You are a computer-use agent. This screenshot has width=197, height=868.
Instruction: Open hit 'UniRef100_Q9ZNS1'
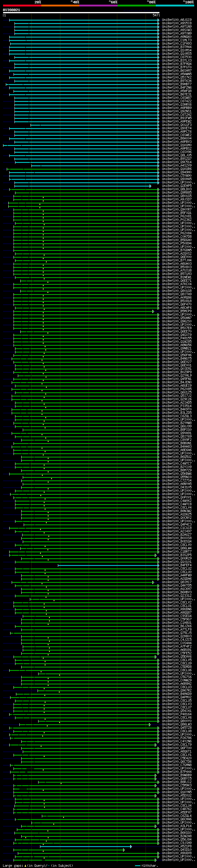tap(177, 111)
